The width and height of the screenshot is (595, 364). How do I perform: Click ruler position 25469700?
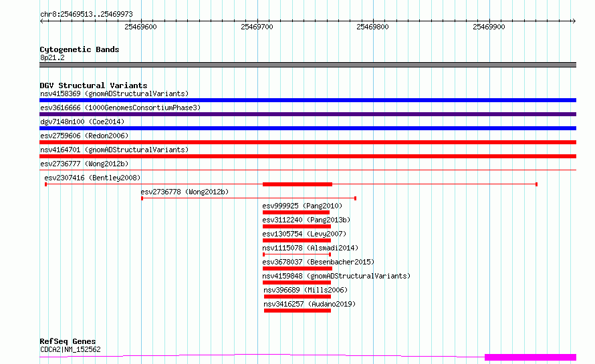pos(257,27)
